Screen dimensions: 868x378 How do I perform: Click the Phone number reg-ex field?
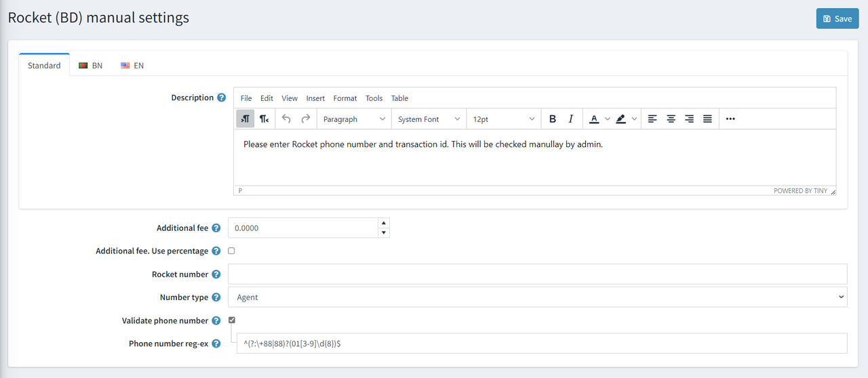tap(541, 343)
